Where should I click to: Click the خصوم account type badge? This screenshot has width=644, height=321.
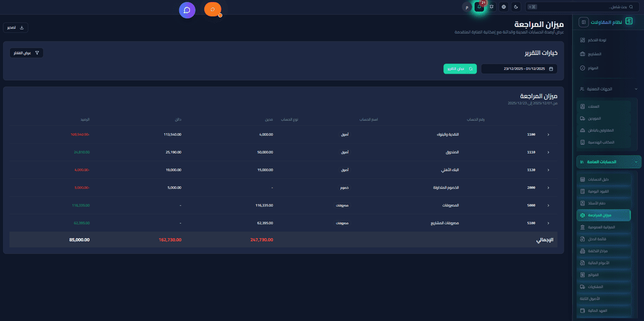(346, 188)
